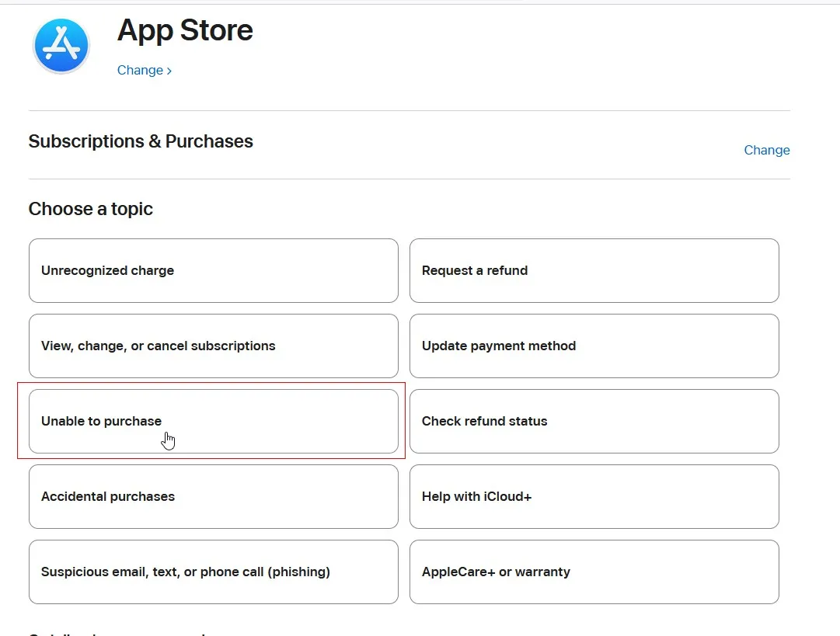Click Change beside Subscriptions & Purchases
840x636 pixels.
coord(766,150)
